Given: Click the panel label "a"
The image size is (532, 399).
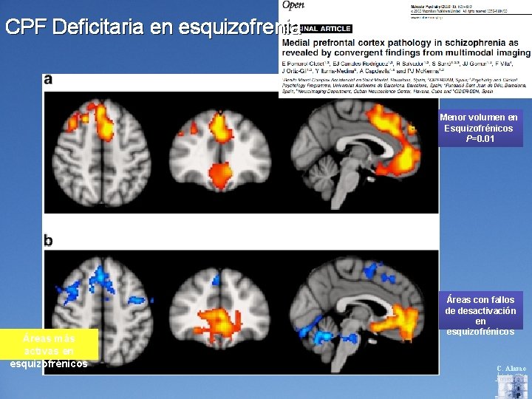Looking at the screenshot, I should 48,79.
